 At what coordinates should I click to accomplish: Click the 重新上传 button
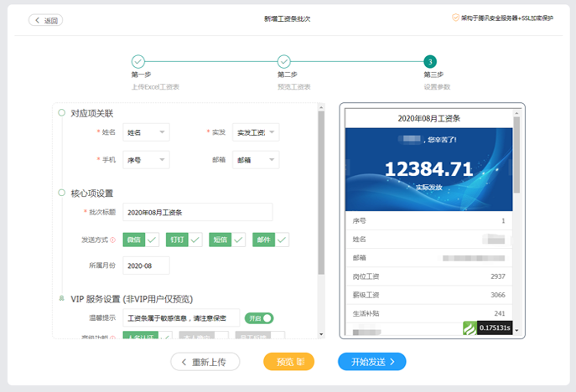(x=205, y=361)
